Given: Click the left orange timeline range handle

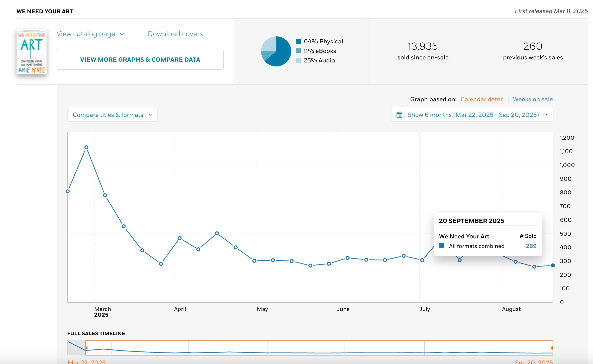Looking at the screenshot, I should tap(86, 348).
